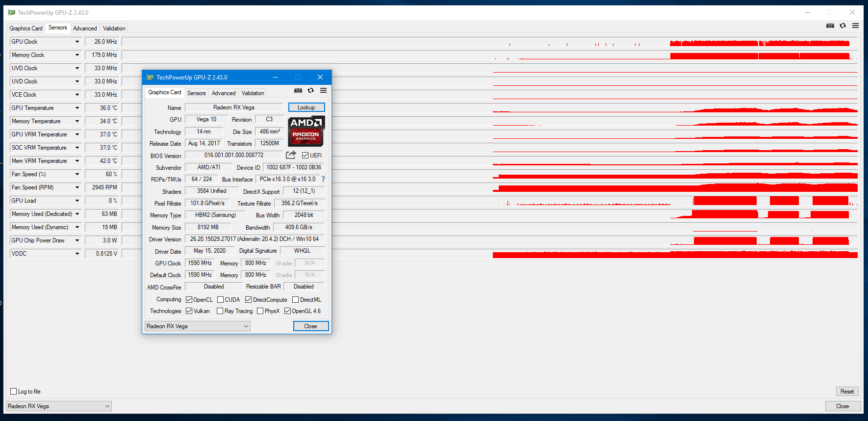Open the hamburger menu in Sensors window
Screen dimensions: 868x421
855,26
